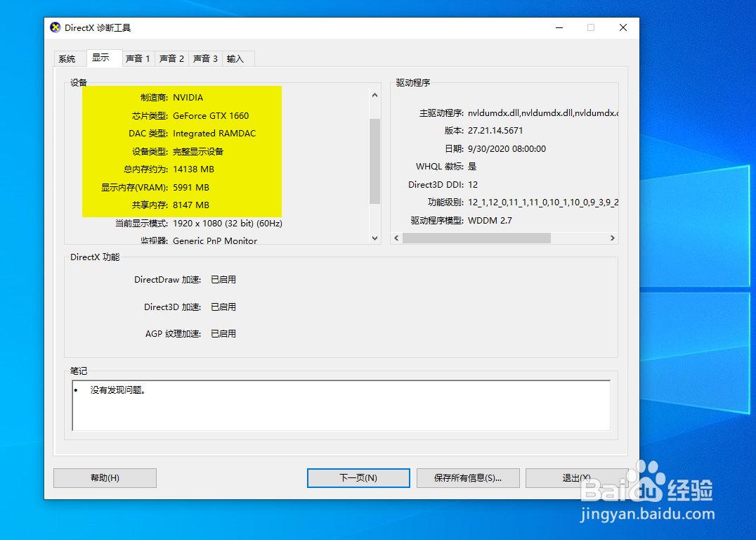Click the nvldumdx.dll main driver value

pyautogui.click(x=543, y=113)
